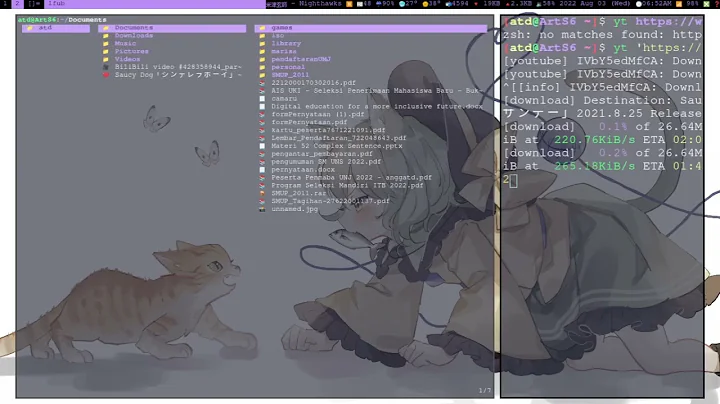Click the presentation icon beside Materi 52 pptx
Image resolution: width=720 pixels, height=404 pixels.
pos(262,146)
